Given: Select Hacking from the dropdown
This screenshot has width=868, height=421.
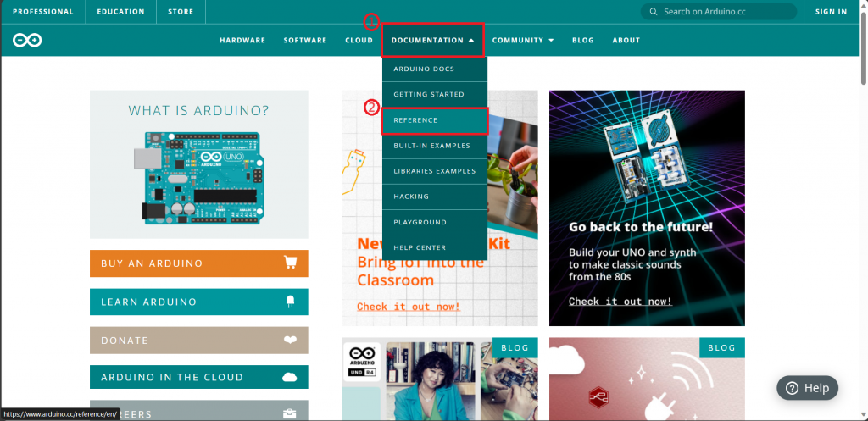Looking at the screenshot, I should click(435, 197).
